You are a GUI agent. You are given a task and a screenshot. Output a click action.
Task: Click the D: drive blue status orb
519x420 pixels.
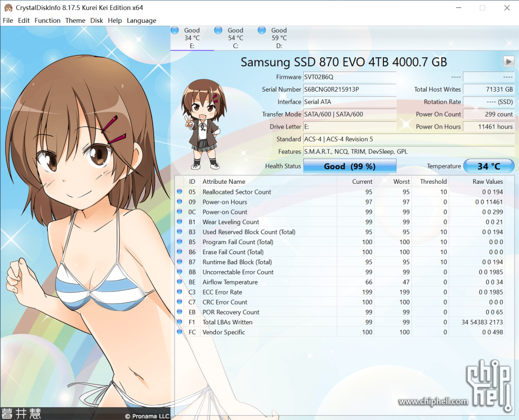click(261, 30)
